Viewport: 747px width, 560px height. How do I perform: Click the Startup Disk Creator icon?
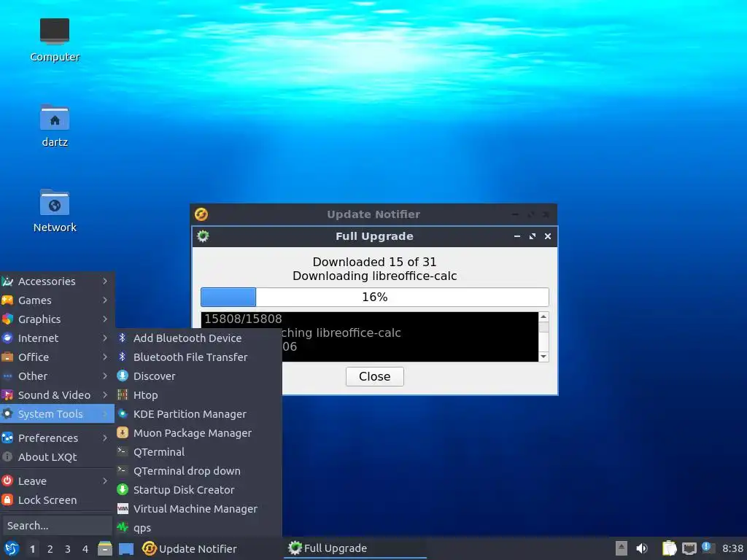tap(123, 490)
